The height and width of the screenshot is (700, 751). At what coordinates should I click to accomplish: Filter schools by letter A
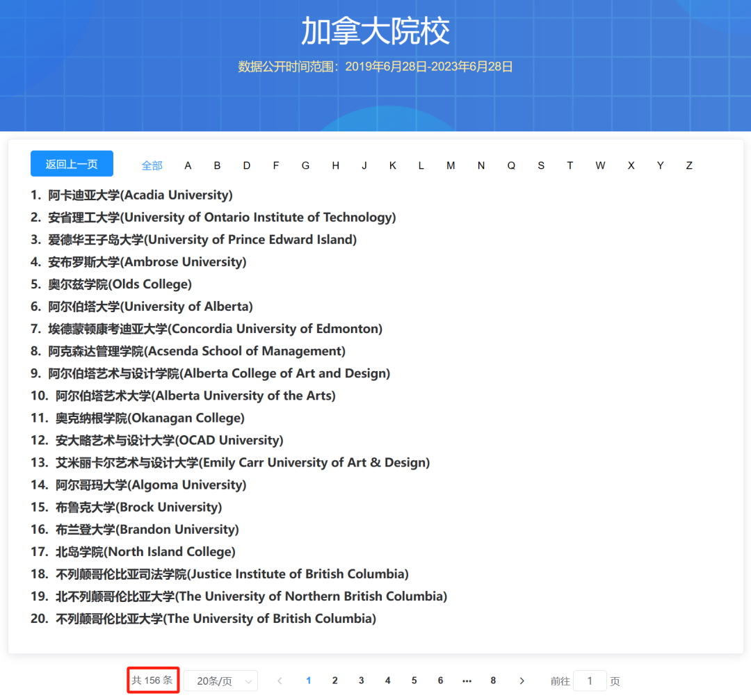pos(188,165)
